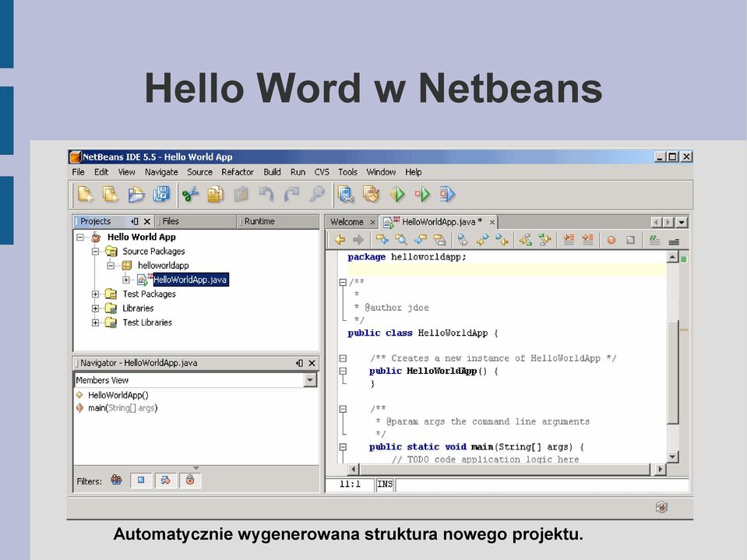Click the Debug Main Project icon
Image resolution: width=747 pixels, height=560 pixels.
coord(422,194)
